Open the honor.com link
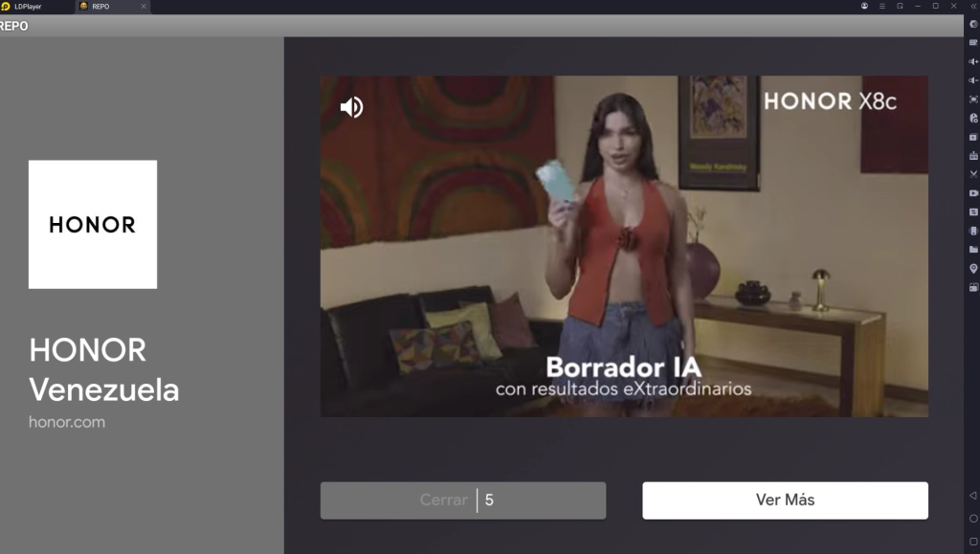 pyautogui.click(x=67, y=422)
